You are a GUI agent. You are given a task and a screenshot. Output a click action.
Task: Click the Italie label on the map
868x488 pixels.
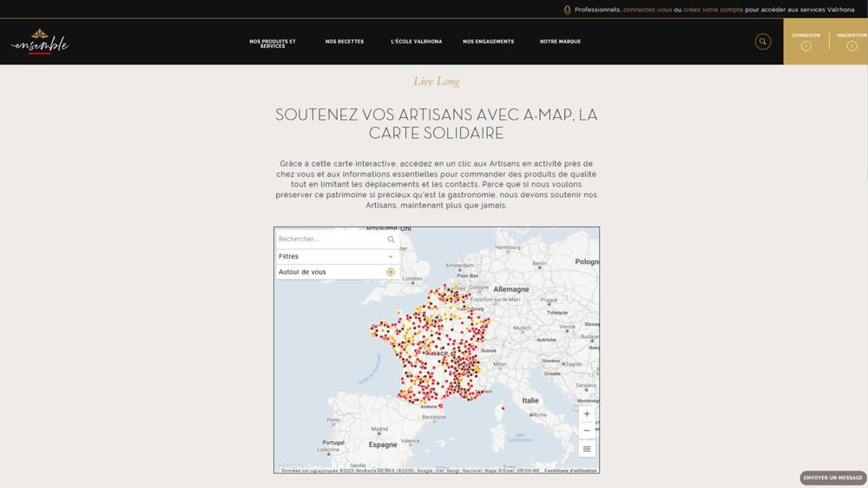[530, 400]
